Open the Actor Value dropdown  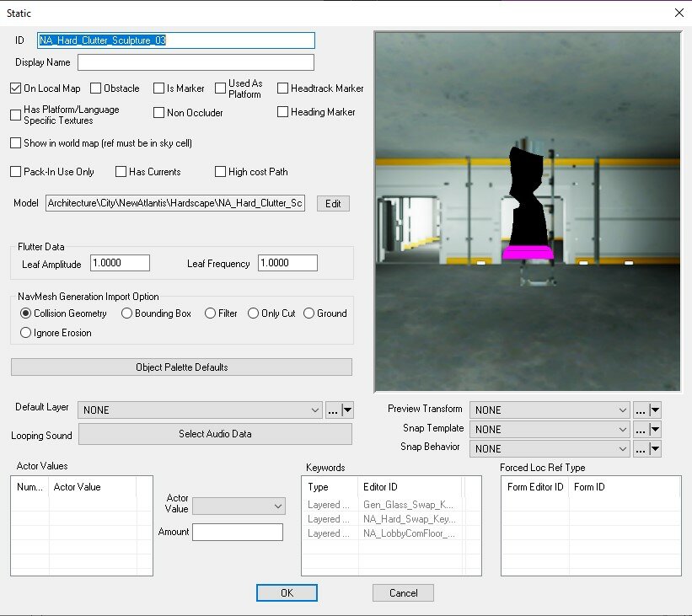[239, 506]
